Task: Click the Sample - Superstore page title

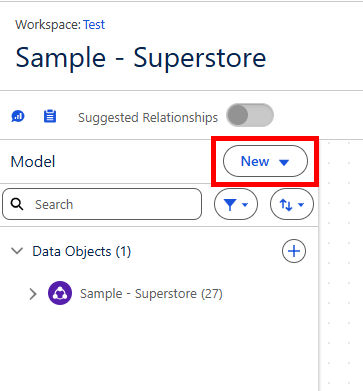Action: 141,57
